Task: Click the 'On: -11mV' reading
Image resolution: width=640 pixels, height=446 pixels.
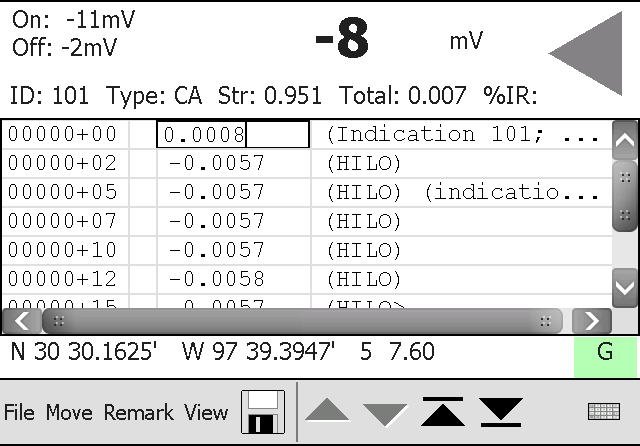Action: point(73,20)
